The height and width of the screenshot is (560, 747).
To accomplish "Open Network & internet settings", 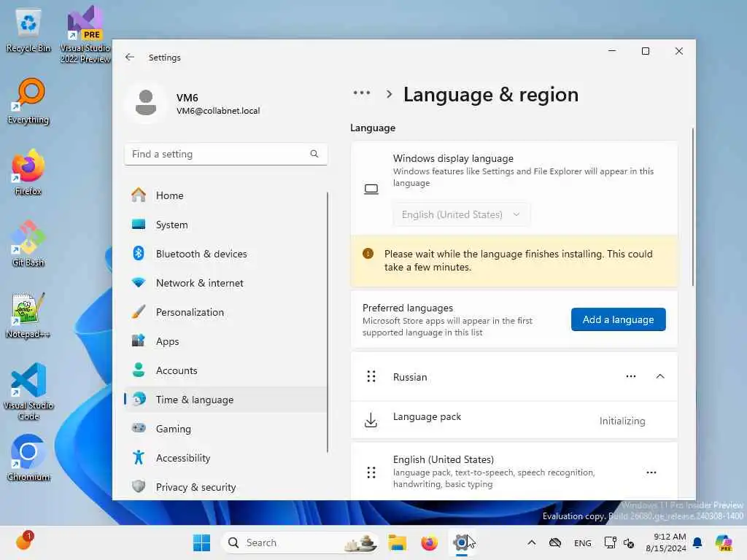I will click(225, 283).
